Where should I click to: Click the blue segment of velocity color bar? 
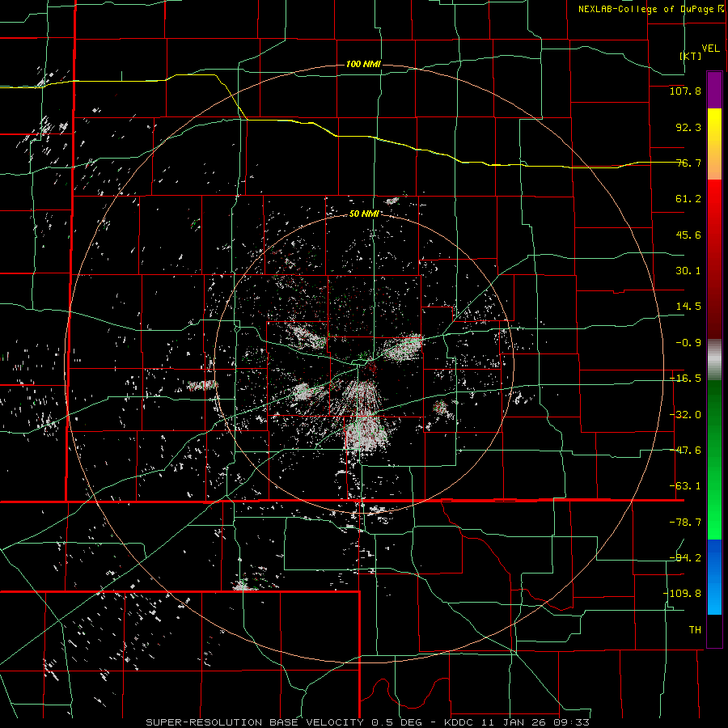click(714, 577)
